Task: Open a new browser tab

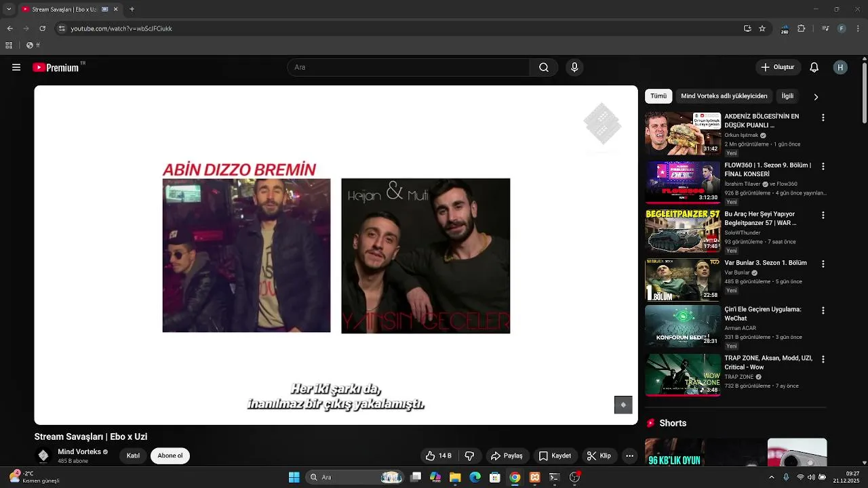Action: (132, 9)
